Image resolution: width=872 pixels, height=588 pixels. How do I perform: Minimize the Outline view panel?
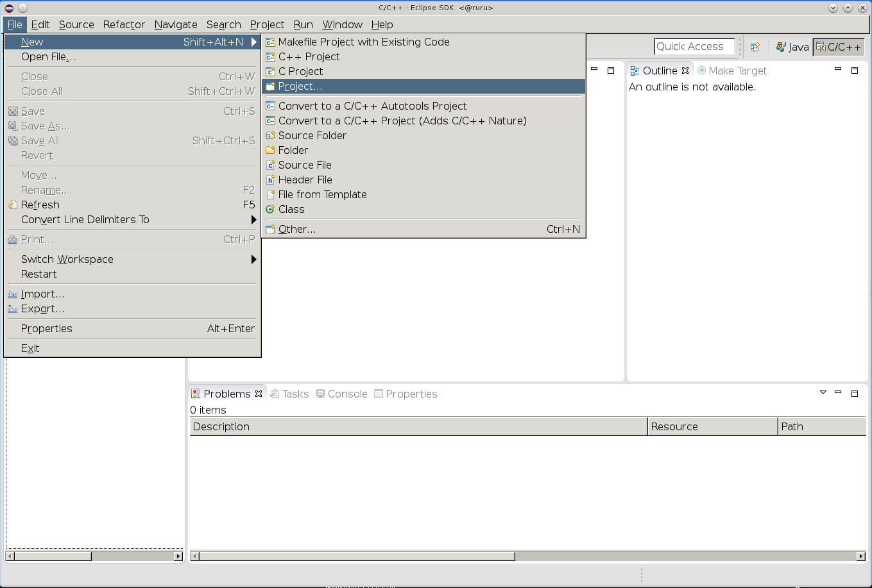point(838,70)
